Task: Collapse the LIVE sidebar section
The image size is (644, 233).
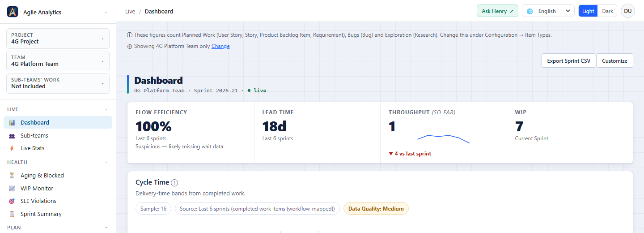Action: (x=106, y=109)
